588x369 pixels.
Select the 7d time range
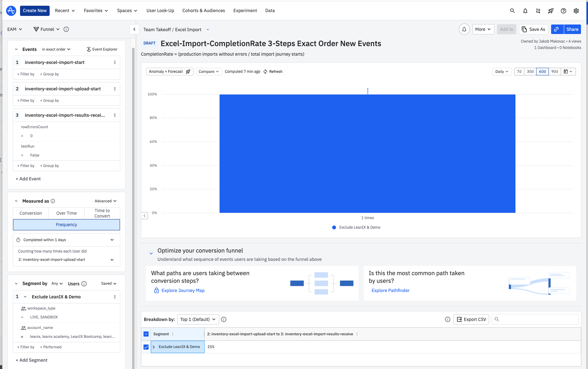click(x=519, y=72)
